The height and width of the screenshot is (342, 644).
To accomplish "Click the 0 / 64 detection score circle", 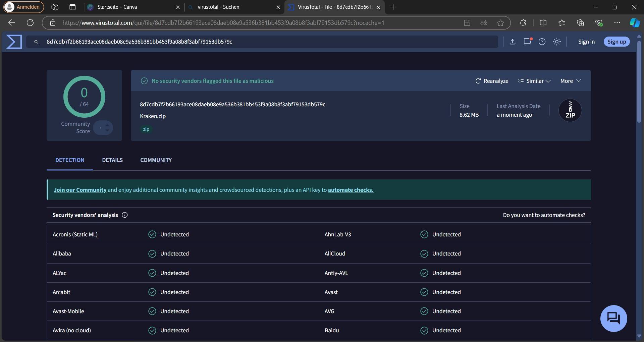I will pyautogui.click(x=84, y=97).
